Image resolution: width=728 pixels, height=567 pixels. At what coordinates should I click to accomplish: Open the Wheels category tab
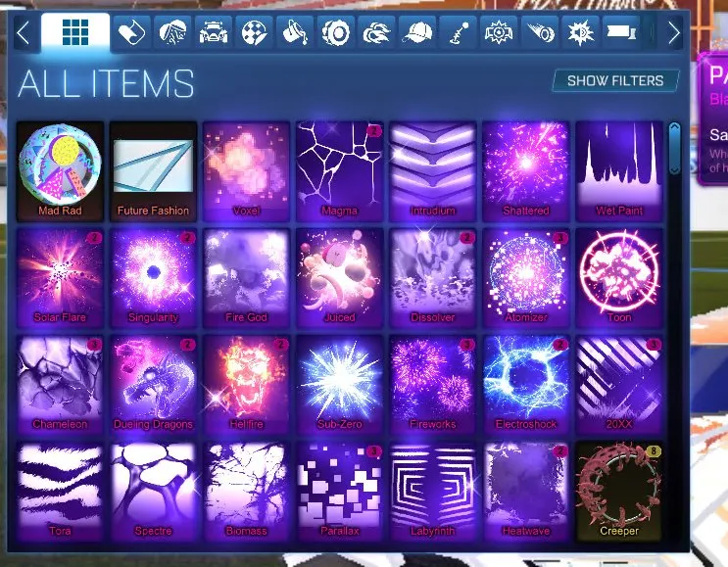[x=336, y=32]
